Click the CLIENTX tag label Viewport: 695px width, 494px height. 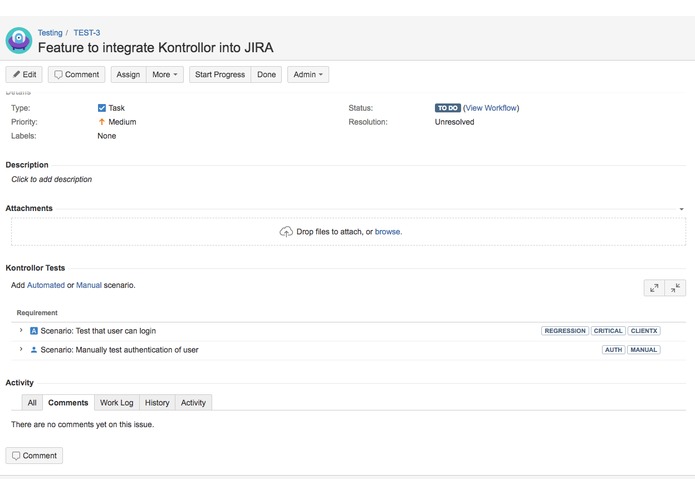click(644, 331)
